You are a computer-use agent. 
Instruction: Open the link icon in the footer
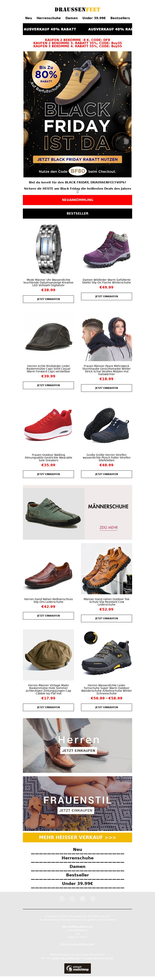point(93,899)
